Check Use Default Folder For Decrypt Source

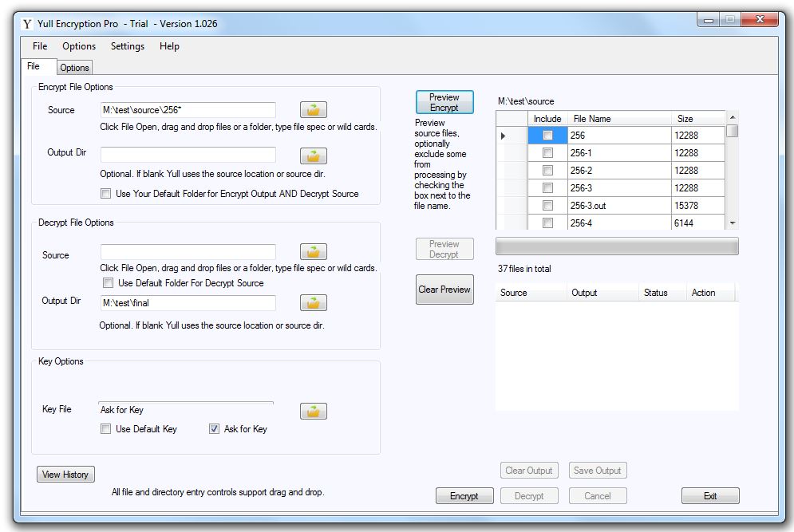pyautogui.click(x=108, y=283)
